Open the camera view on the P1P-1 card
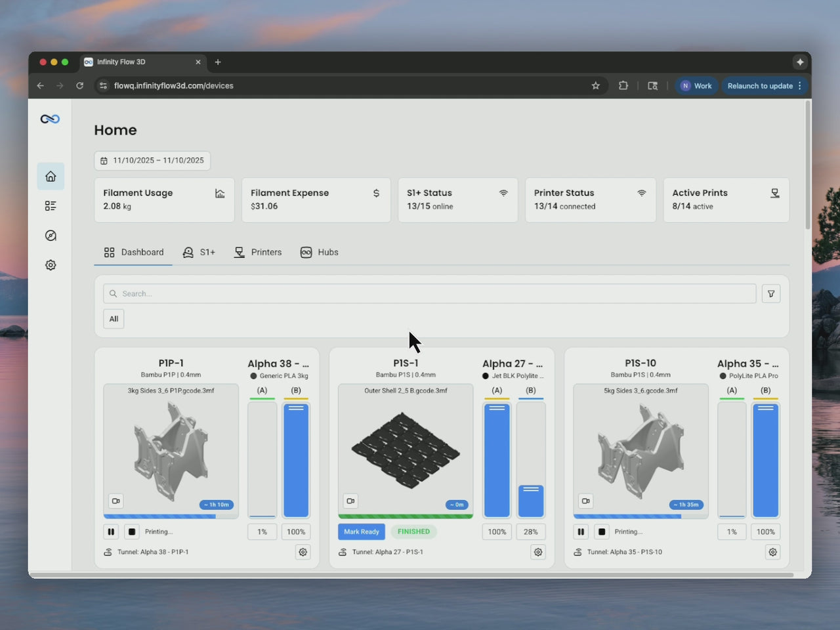 click(x=116, y=501)
